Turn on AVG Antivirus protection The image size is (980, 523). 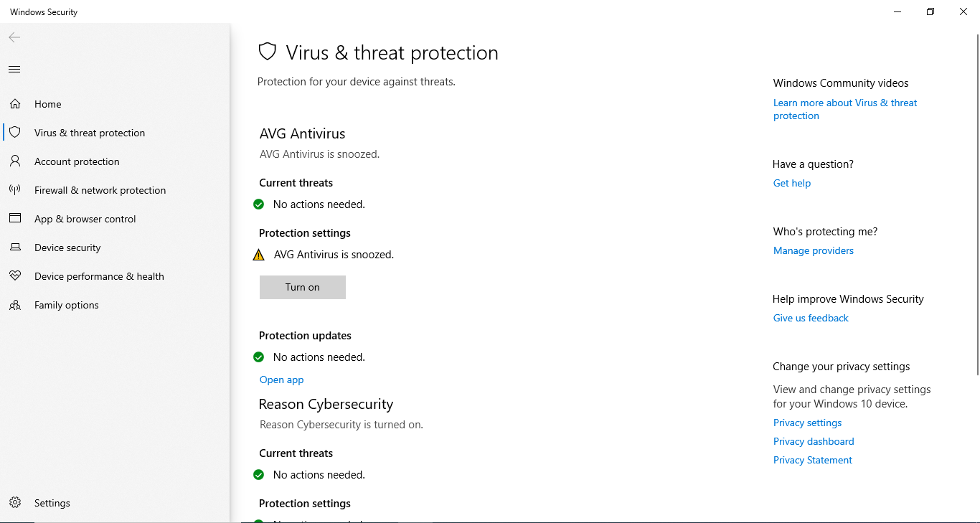pos(303,287)
